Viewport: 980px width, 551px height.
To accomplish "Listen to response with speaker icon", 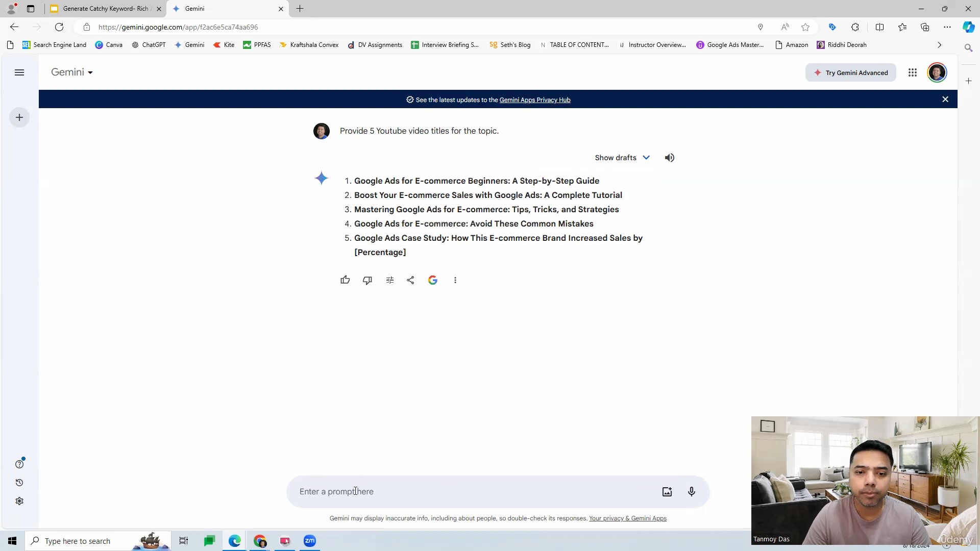I will [670, 158].
